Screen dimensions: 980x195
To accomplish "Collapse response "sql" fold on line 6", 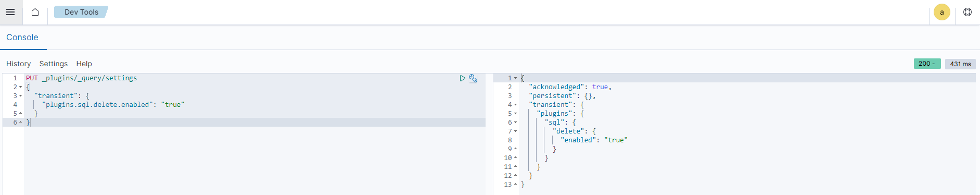I will [x=516, y=123].
